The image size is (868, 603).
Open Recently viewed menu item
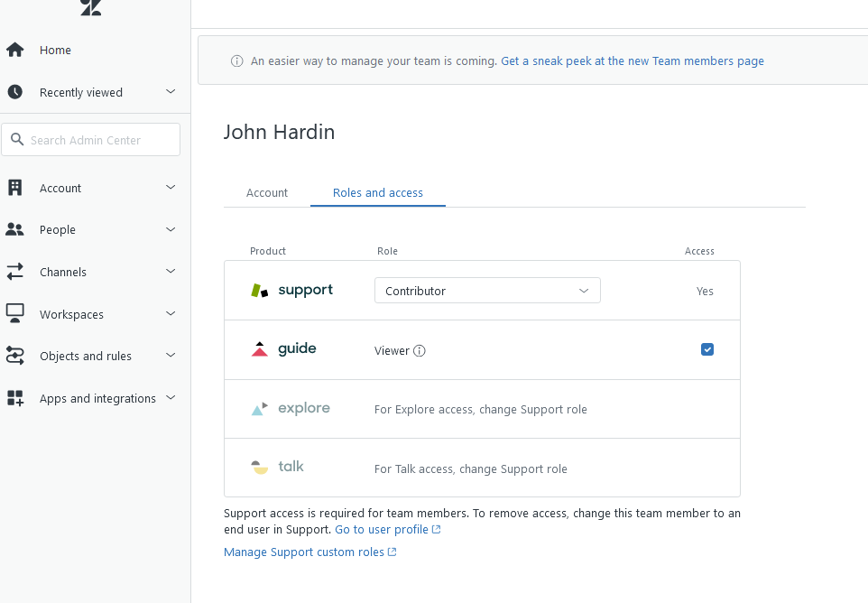pos(81,92)
